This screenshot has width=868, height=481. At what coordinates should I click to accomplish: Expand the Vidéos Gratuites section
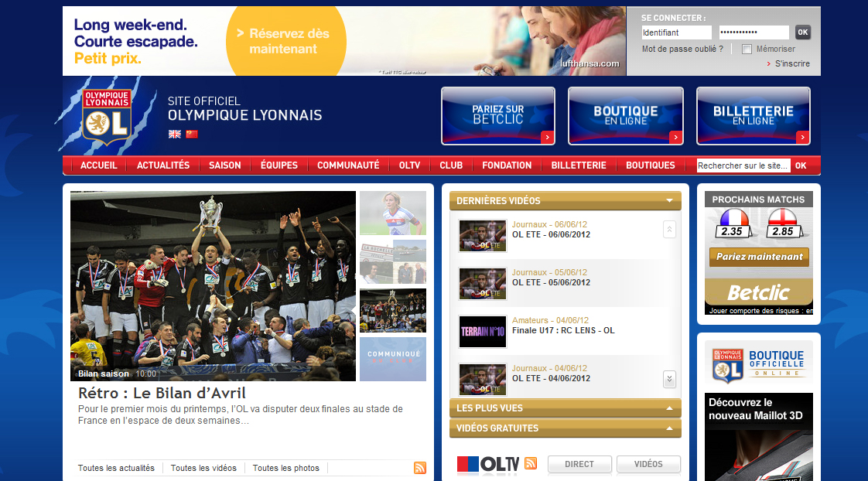point(669,428)
